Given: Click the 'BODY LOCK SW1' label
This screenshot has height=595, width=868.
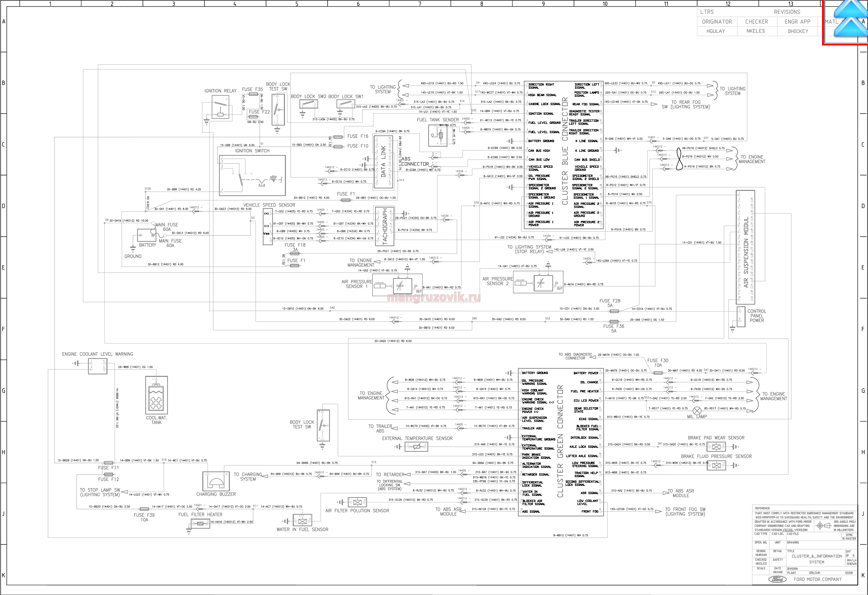Looking at the screenshot, I should coord(346,96).
